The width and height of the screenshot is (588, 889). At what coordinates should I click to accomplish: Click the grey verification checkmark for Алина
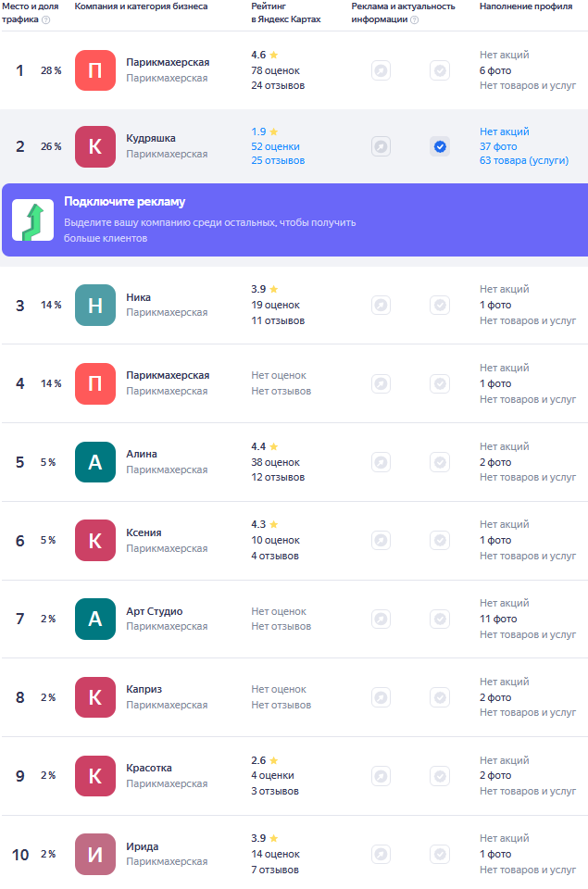pyautogui.click(x=440, y=462)
